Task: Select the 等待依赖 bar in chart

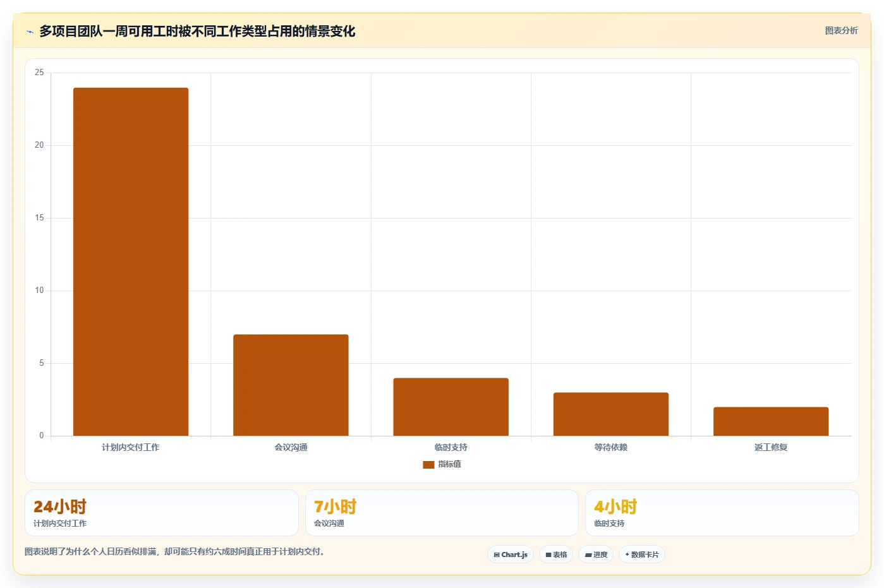Action: (x=611, y=414)
